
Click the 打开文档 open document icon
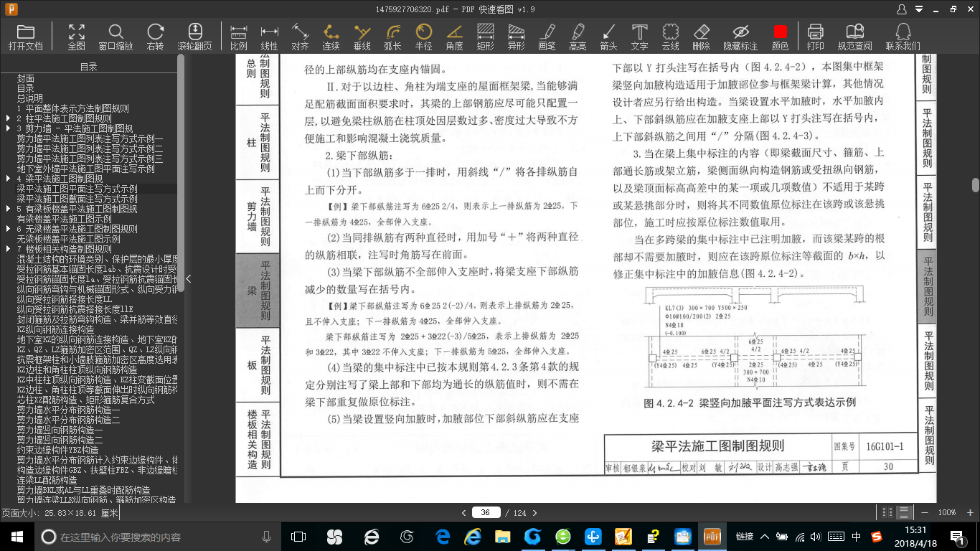[x=26, y=37]
